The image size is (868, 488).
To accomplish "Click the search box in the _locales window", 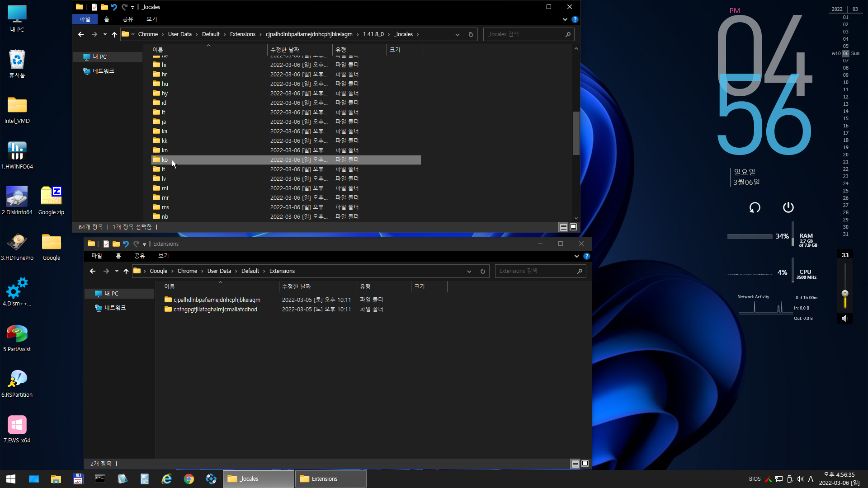I will tap(529, 34).
